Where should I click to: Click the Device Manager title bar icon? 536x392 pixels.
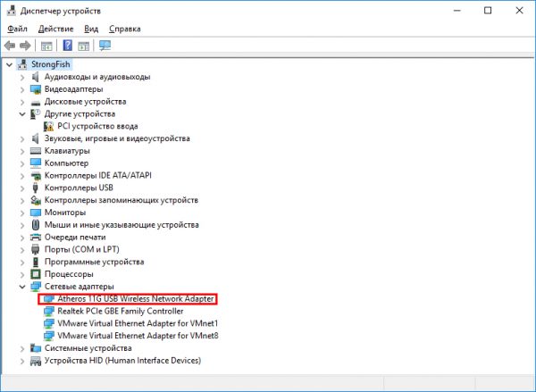(x=12, y=11)
